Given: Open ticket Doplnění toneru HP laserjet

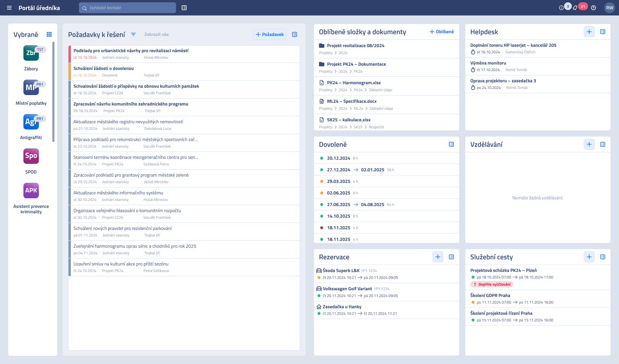Looking at the screenshot, I should coord(538,48).
